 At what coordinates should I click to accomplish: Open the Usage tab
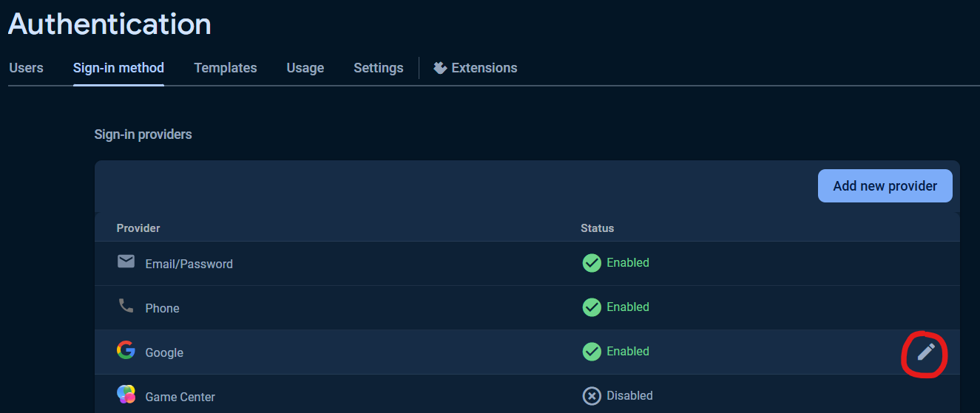(x=305, y=68)
